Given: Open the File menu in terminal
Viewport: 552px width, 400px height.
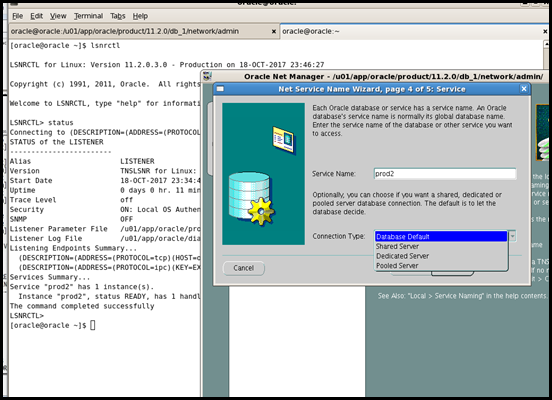Looking at the screenshot, I should point(17,16).
